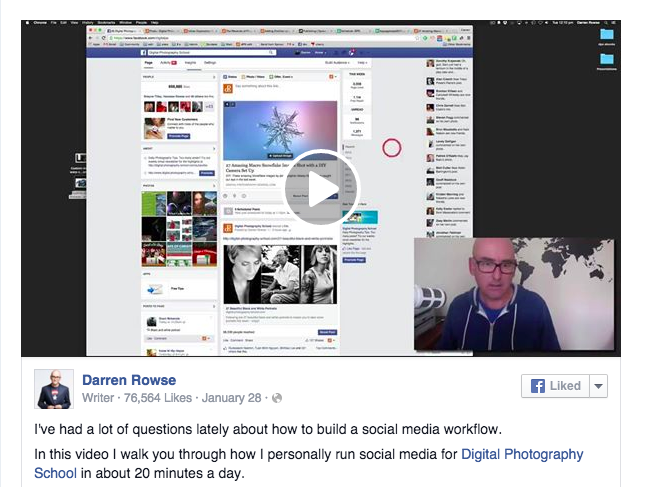Click the presenter's webcam inset
Image resolution: width=649 pixels, height=487 pixels.
click(499, 295)
